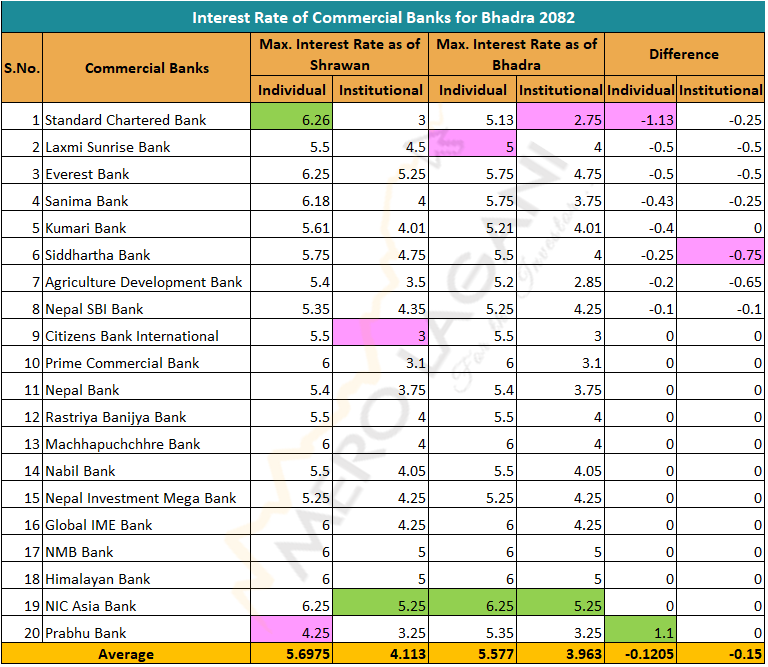Viewport: 768px width, 667px height.
Task: Select the -1.13 difference cell
Action: click(x=641, y=117)
